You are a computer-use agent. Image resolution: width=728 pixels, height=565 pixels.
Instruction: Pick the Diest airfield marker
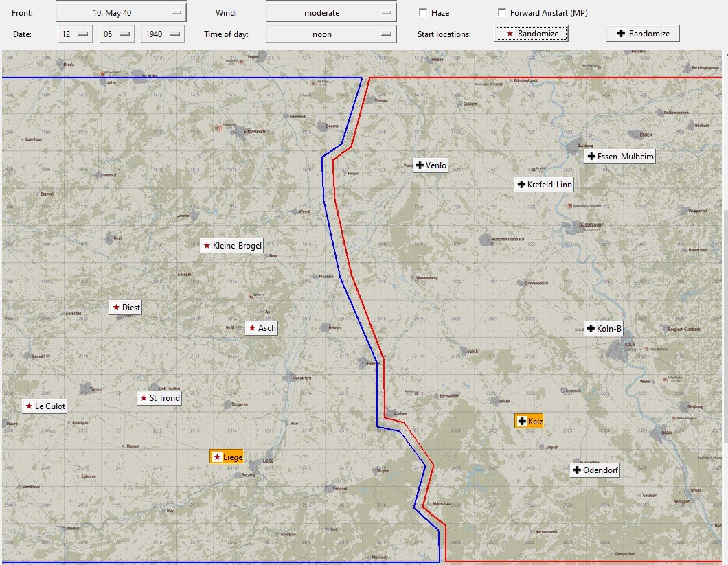126,308
